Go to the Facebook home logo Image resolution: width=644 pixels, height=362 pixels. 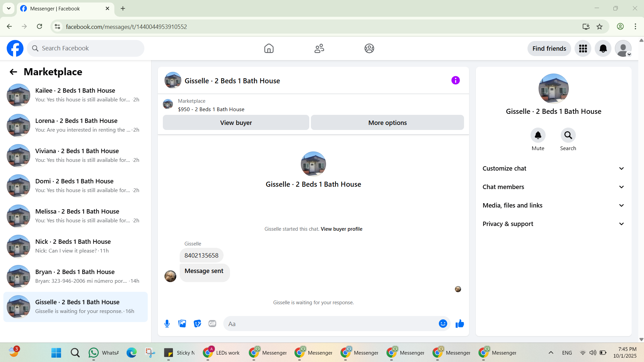tap(15, 48)
